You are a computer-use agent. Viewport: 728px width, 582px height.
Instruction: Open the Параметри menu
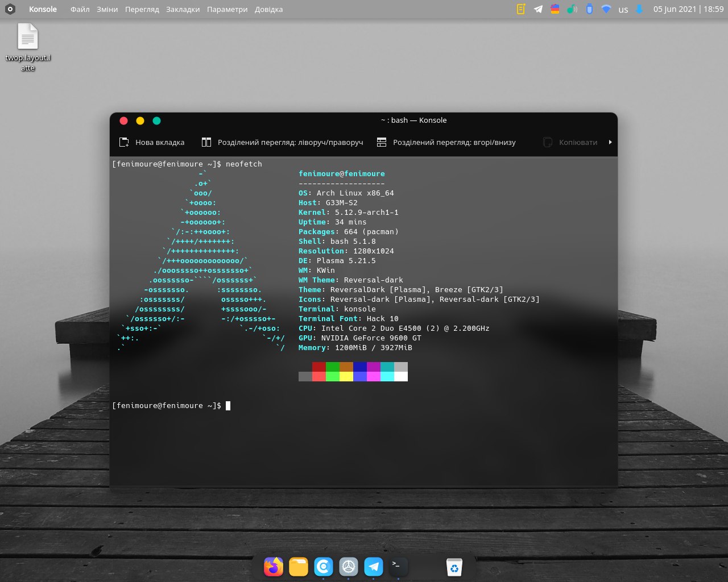point(227,9)
